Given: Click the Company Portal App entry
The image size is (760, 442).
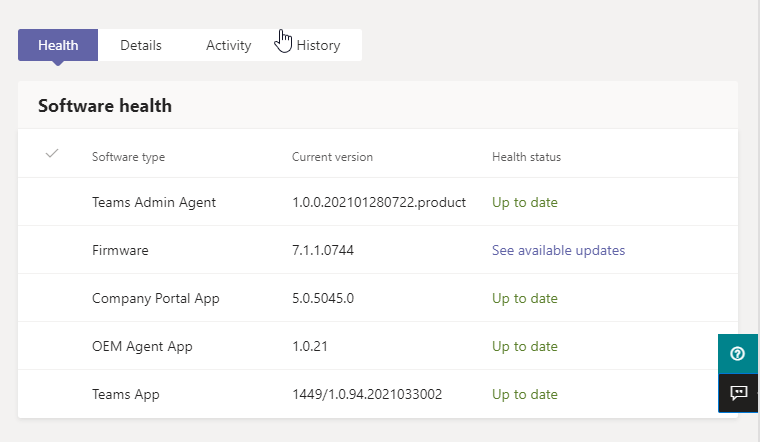Looking at the screenshot, I should coord(155,298).
